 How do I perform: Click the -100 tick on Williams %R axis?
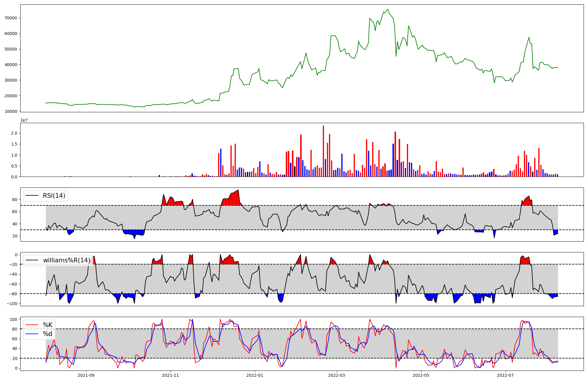[12, 304]
